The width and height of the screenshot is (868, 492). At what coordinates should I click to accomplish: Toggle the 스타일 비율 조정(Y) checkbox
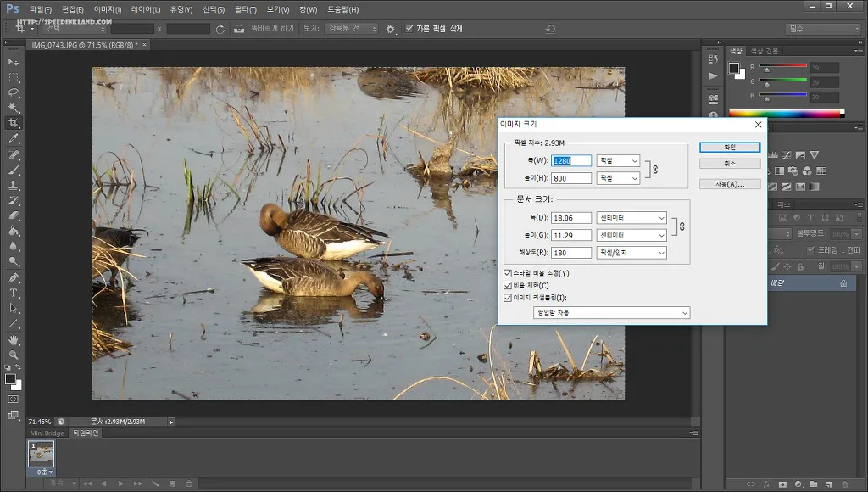coord(508,273)
